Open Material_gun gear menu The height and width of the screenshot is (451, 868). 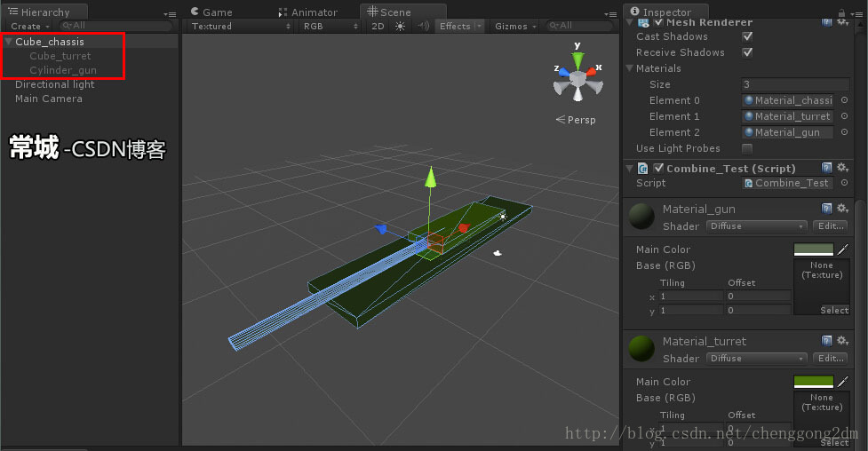click(x=842, y=208)
